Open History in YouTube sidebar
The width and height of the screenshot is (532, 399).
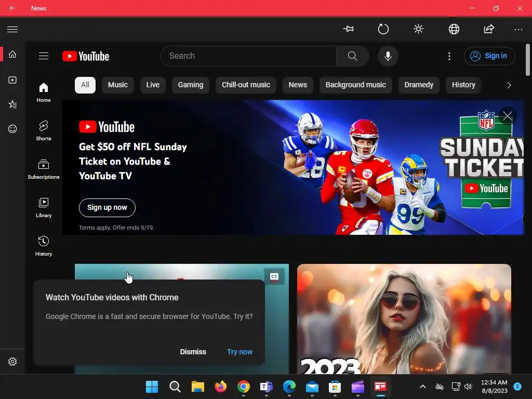point(44,246)
